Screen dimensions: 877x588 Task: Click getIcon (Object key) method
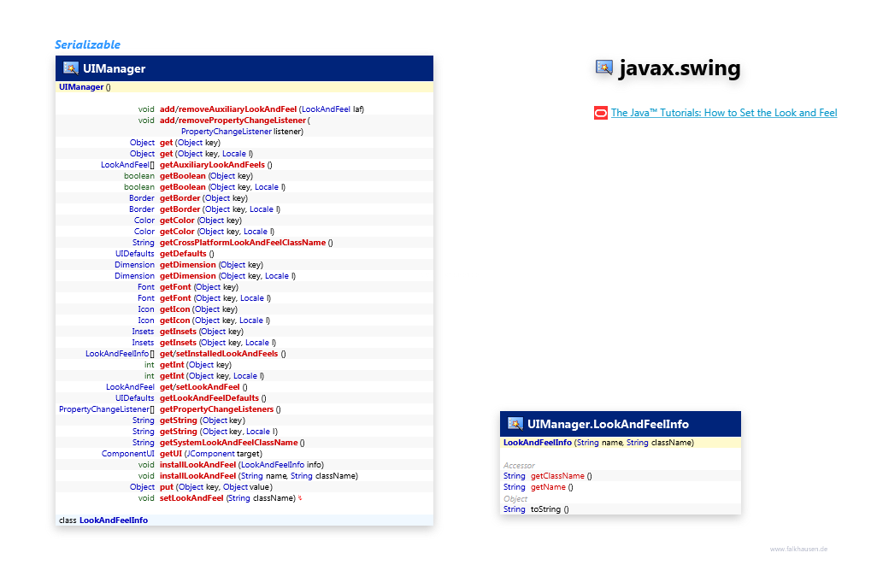(198, 309)
